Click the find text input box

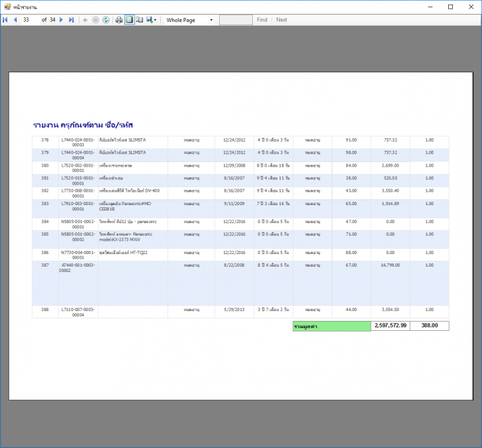236,20
